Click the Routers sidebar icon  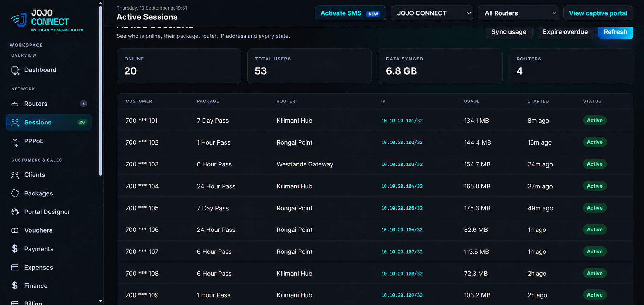coord(15,104)
